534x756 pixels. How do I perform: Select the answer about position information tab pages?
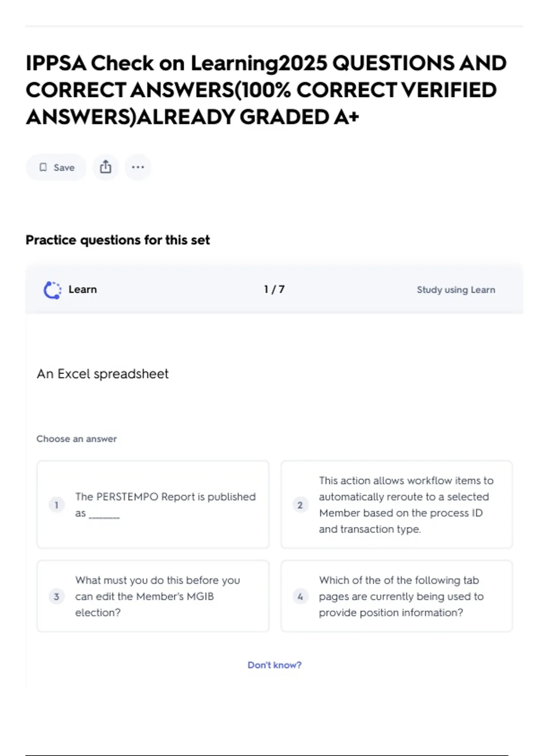pyautogui.click(x=400, y=596)
